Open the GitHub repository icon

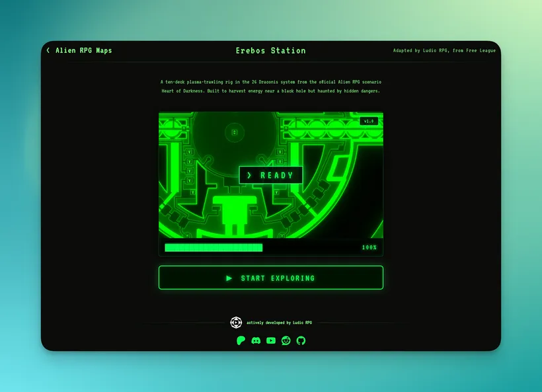point(301,340)
